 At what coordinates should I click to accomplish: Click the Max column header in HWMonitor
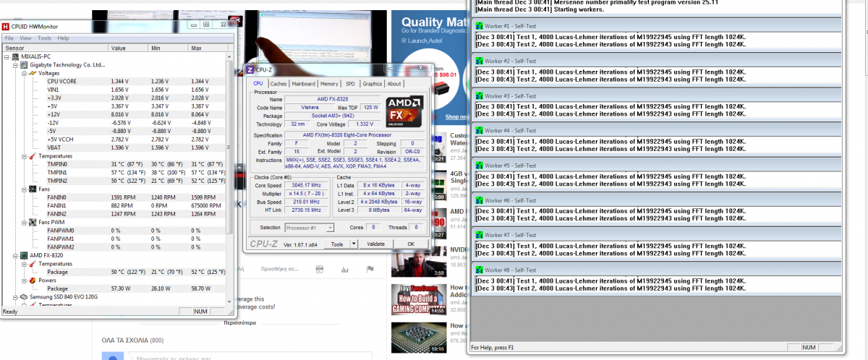pos(207,48)
